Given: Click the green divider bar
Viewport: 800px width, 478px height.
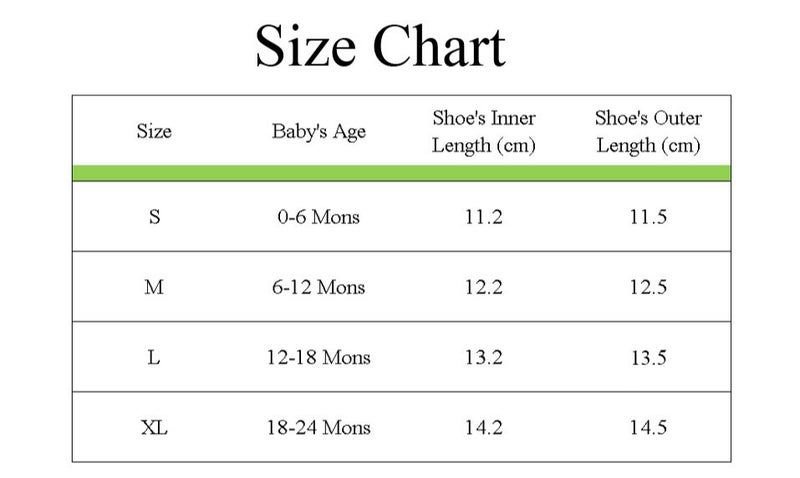Looking at the screenshot, I should 401,173.
